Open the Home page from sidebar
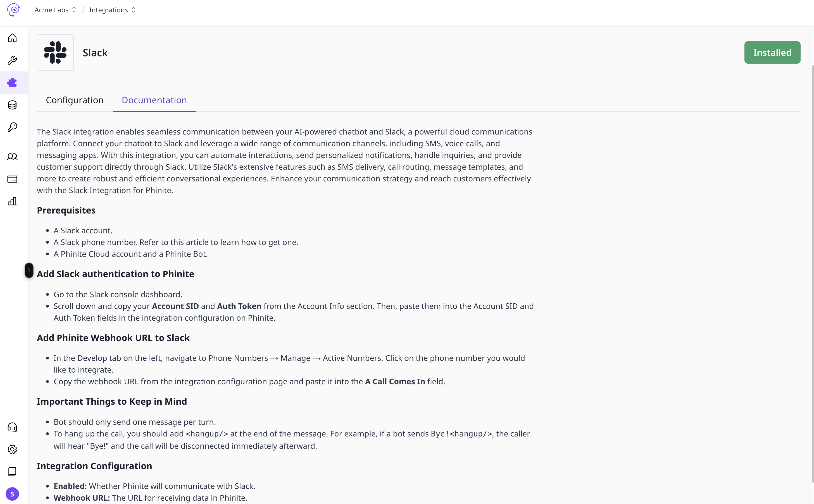 click(x=12, y=38)
